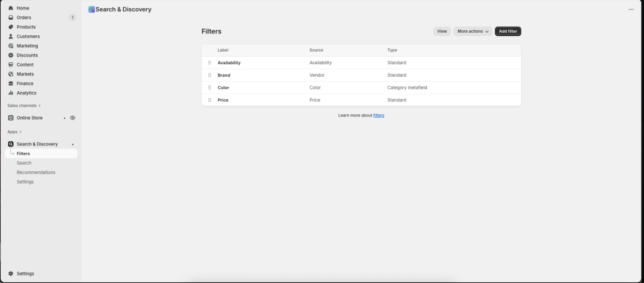Click the View button

tap(441, 31)
